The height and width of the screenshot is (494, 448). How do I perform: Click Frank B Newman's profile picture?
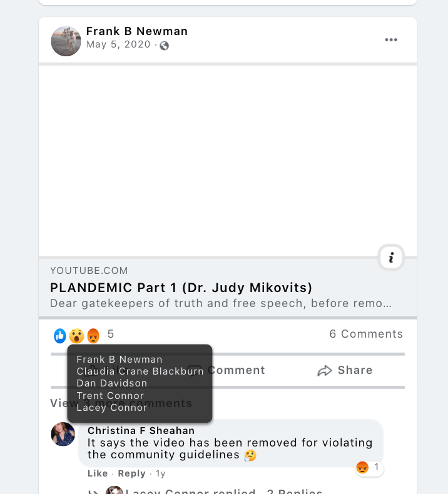coord(66,41)
